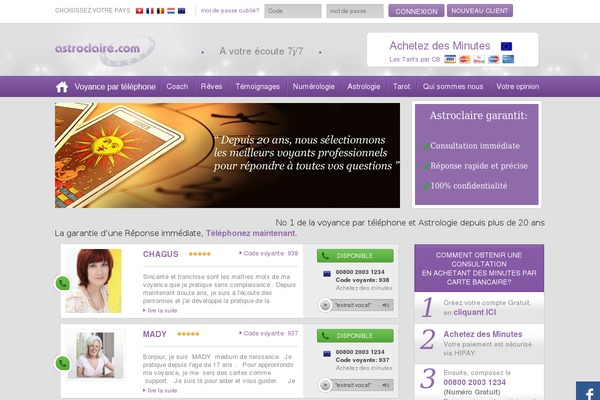Open Chagus portrait photo

point(93,281)
